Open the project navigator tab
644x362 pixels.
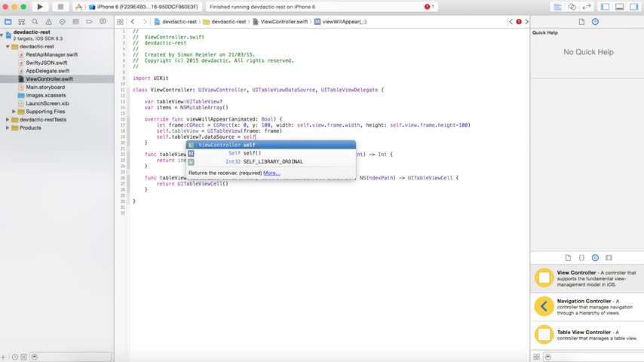pyautogui.click(x=8, y=21)
